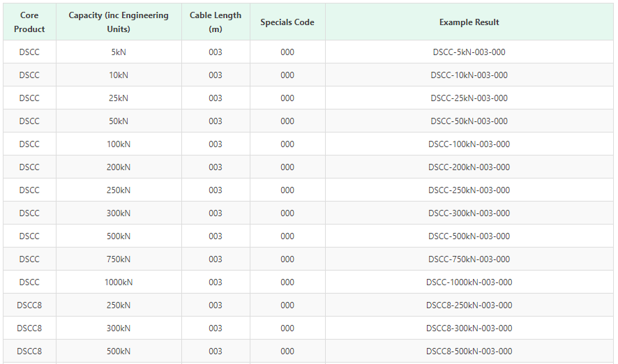Select the Example Result column header

click(469, 22)
